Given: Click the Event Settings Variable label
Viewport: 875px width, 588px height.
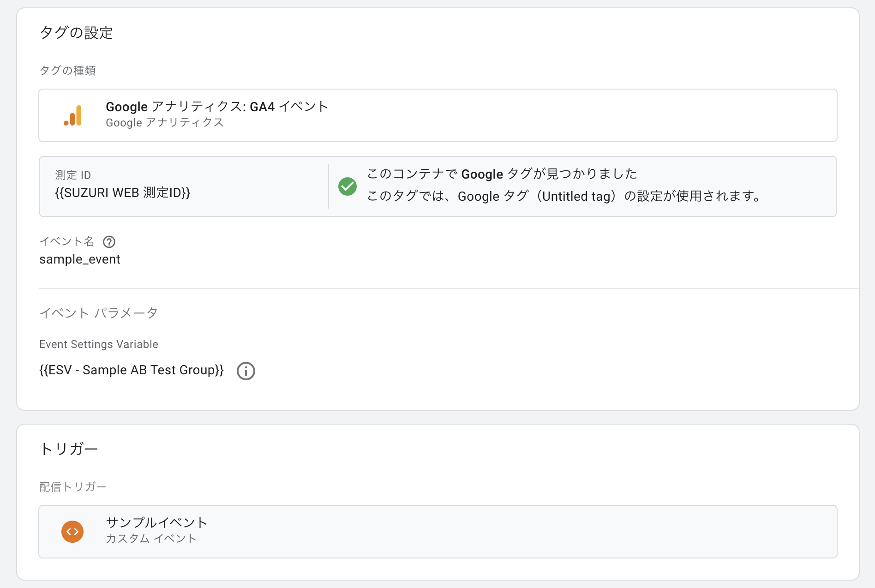Looking at the screenshot, I should (x=99, y=344).
